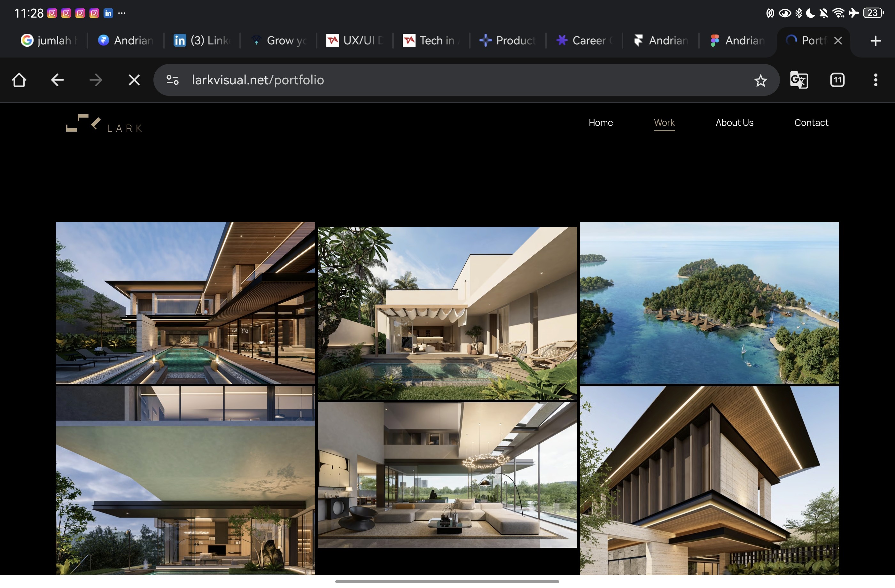Image resolution: width=895 pixels, height=588 pixels.
Task: Select the Work menu item
Action: tap(664, 123)
